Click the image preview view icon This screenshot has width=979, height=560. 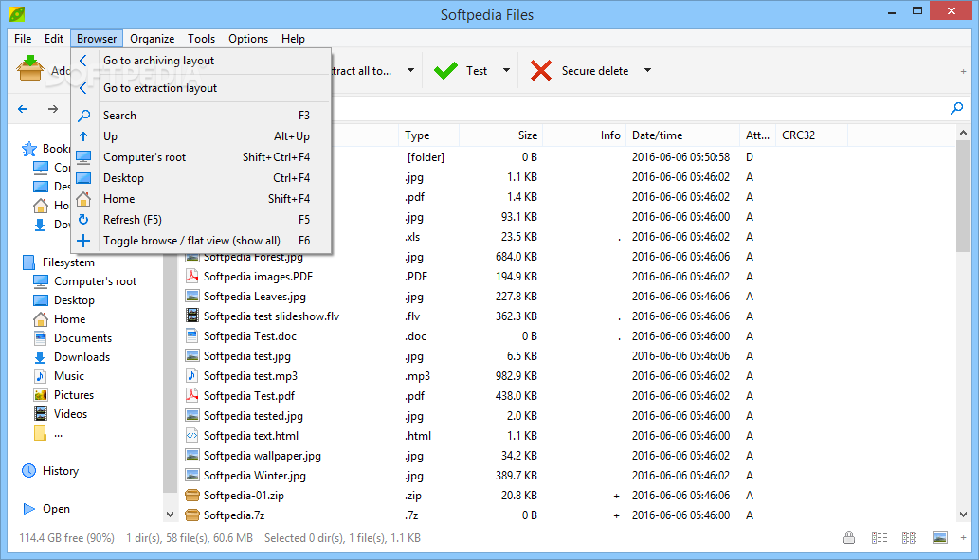[939, 537]
